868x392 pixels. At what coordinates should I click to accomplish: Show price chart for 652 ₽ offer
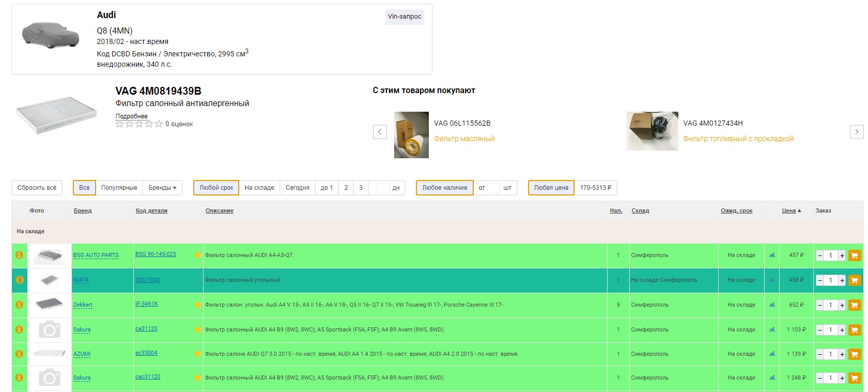click(772, 304)
